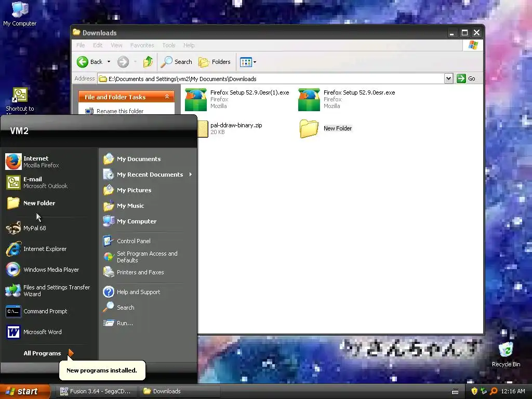This screenshot has height=399, width=532.
Task: Open the File menu in Downloads
Action: [x=81, y=45]
